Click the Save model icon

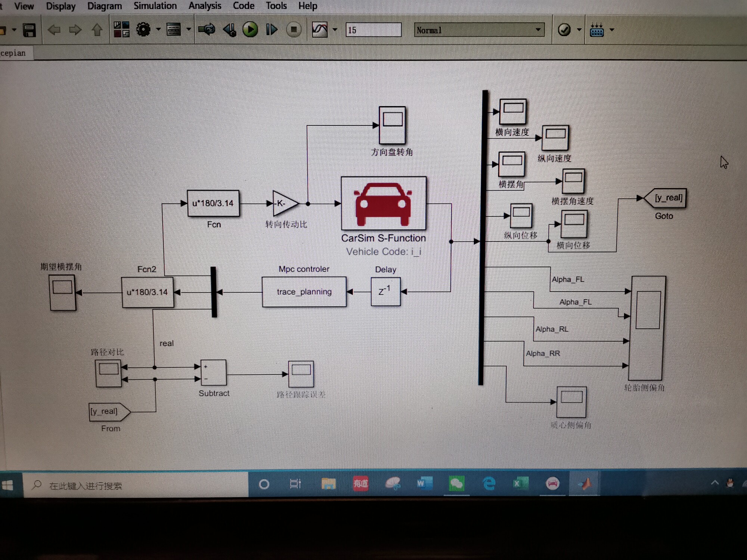[x=29, y=30]
